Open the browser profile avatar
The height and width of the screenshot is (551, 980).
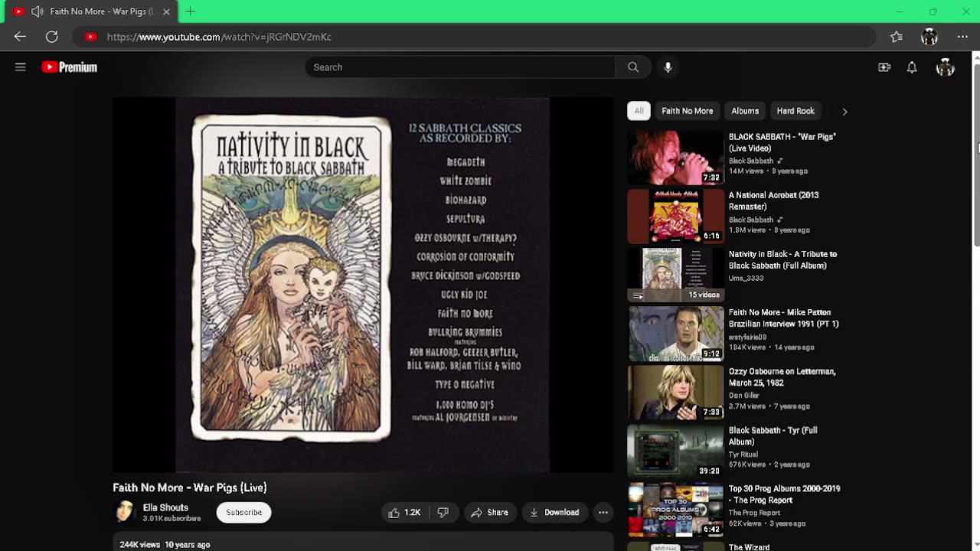929,37
